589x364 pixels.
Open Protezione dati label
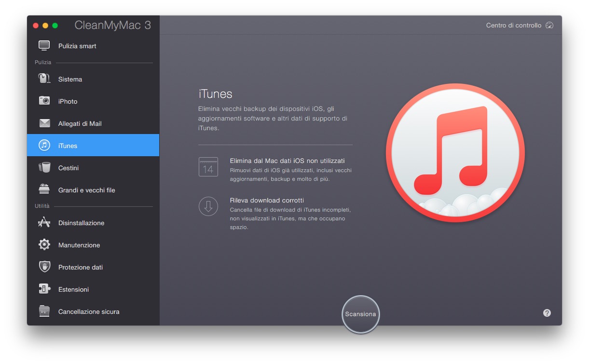(x=81, y=267)
